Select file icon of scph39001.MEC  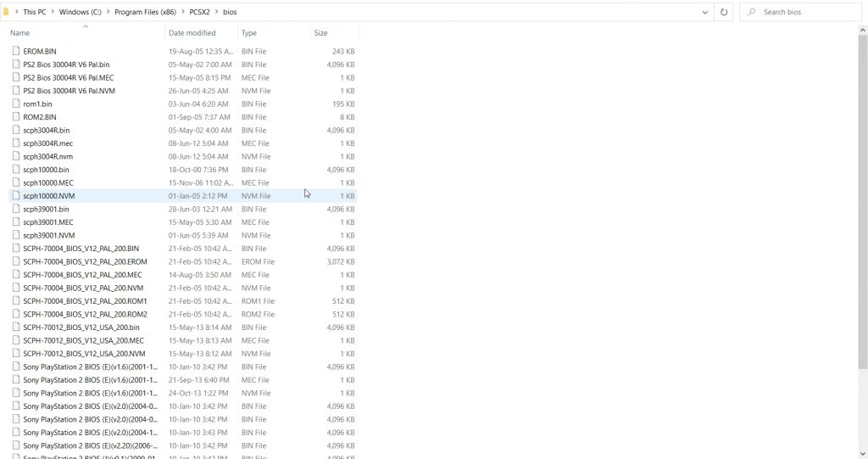[16, 222]
